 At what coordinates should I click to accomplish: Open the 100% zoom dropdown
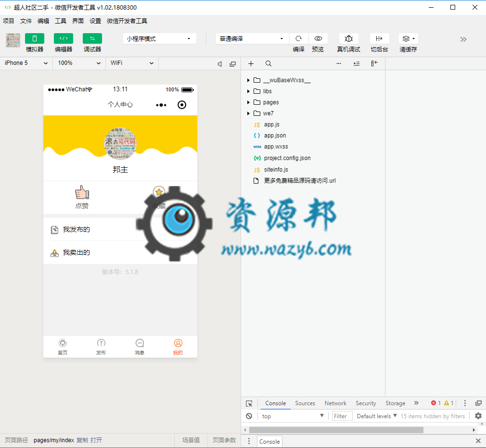[79, 63]
